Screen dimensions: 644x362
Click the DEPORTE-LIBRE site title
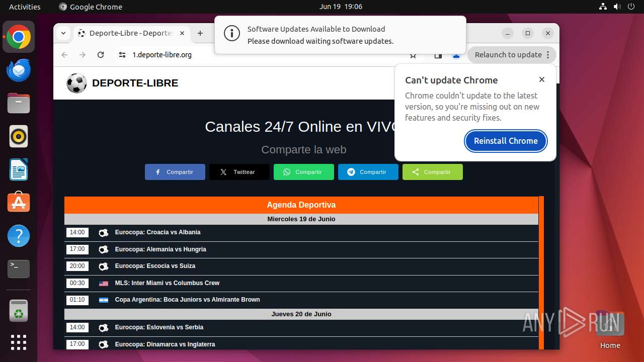(x=135, y=83)
